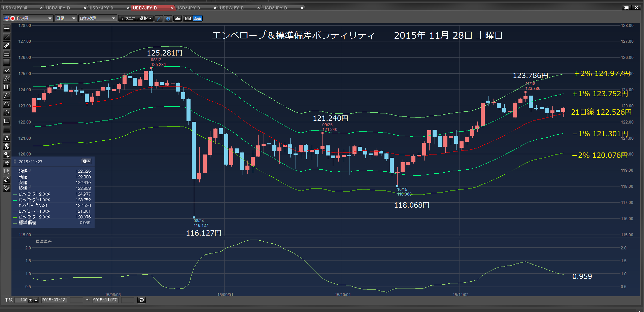Open the smiley icon stamp tool

[7, 146]
